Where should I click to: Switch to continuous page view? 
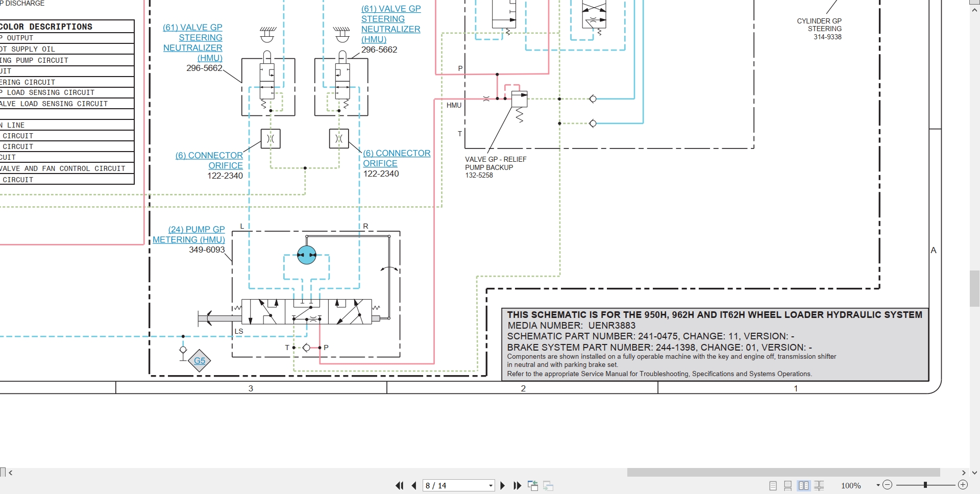coord(788,486)
